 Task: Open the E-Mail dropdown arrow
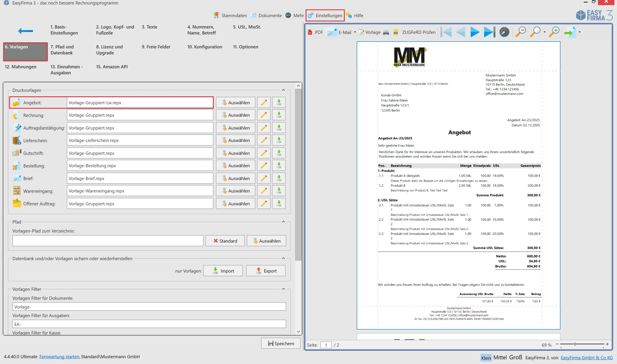(355, 32)
